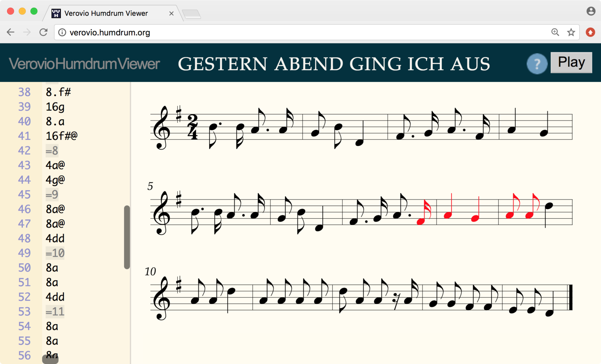Image resolution: width=601 pixels, height=364 pixels.
Task: Click the zoom magnifier icon in address bar
Action: coord(555,32)
